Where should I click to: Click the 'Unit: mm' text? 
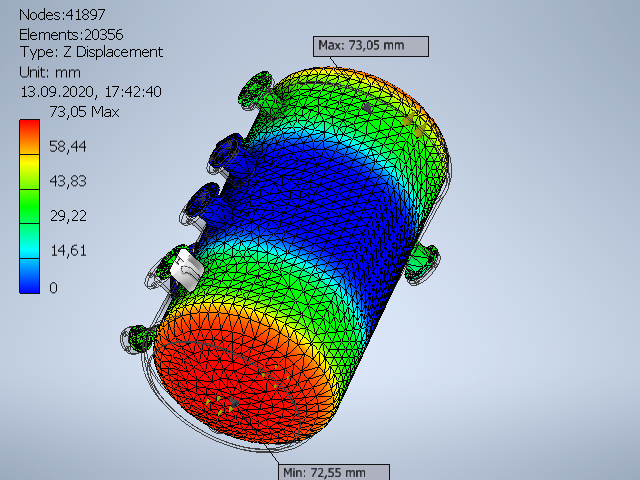(x=50, y=72)
